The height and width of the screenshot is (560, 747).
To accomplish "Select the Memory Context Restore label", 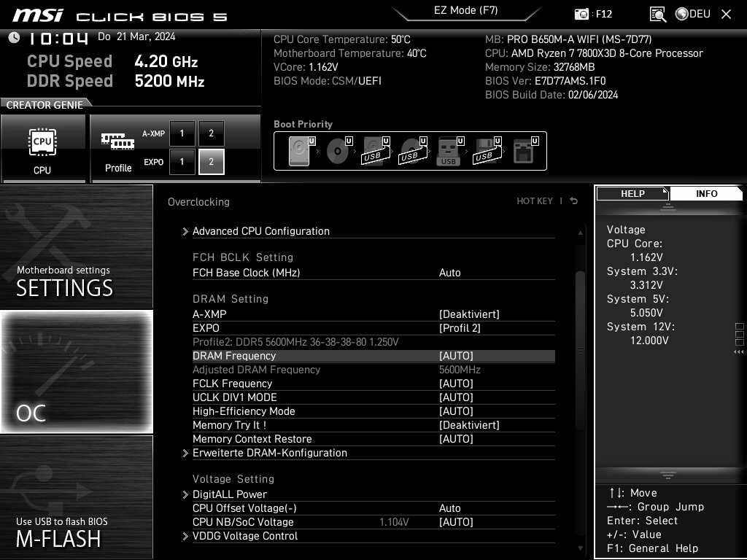I will [x=252, y=438].
